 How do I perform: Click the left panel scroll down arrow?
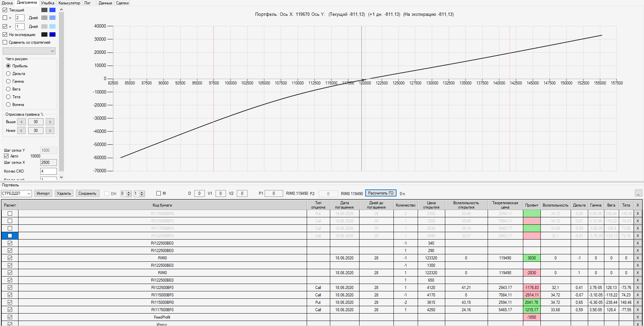click(x=61, y=177)
